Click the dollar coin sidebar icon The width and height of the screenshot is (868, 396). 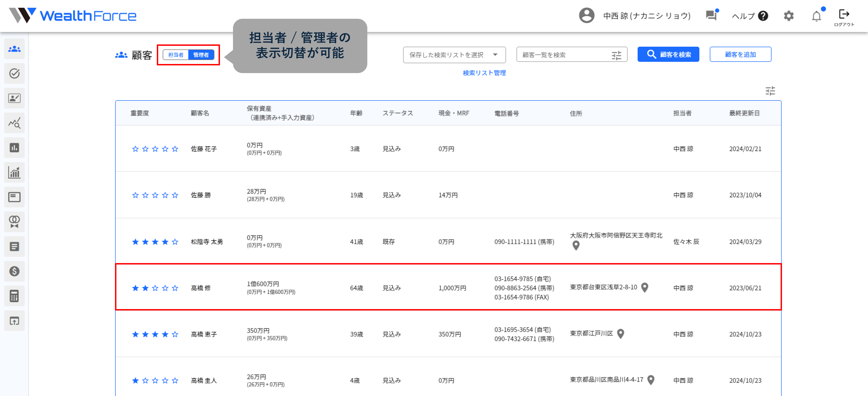pos(14,271)
